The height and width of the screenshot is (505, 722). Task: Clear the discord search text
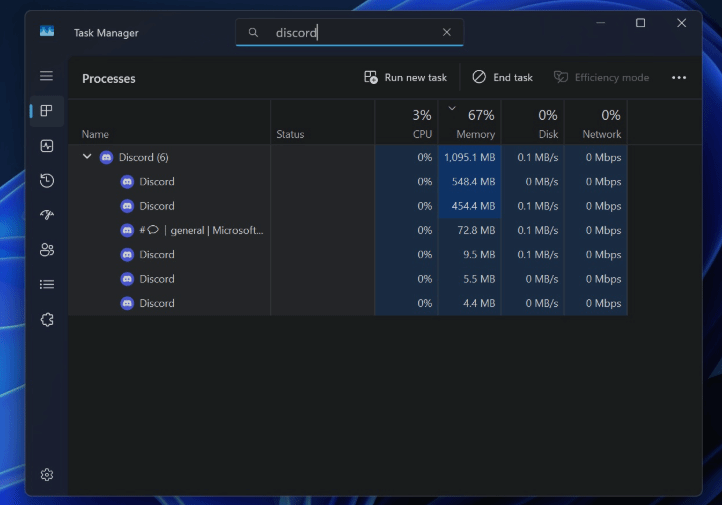pos(447,32)
